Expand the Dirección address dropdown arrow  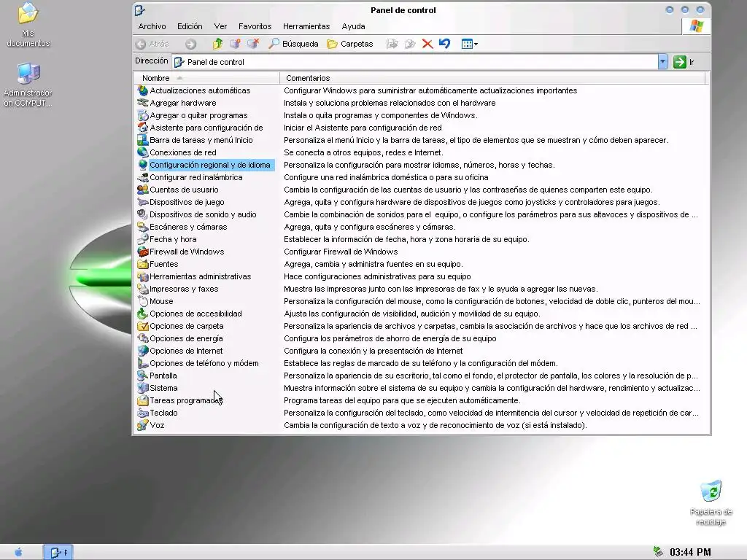[x=662, y=61]
